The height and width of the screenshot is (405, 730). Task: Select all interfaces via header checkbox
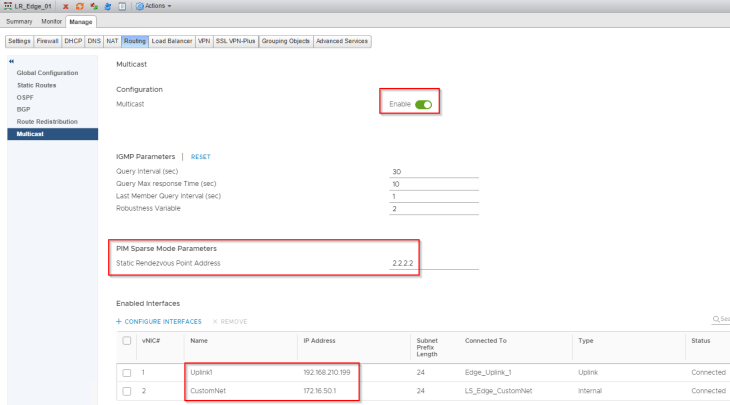(126, 341)
